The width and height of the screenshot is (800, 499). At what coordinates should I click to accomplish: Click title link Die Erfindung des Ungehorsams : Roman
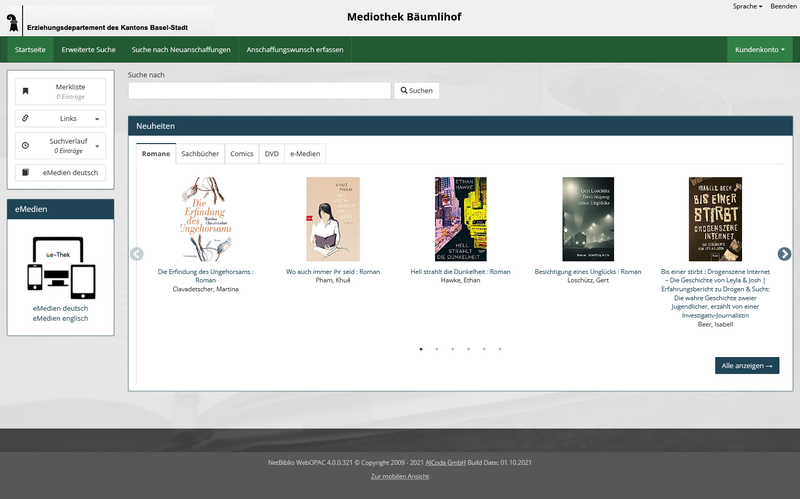pyautogui.click(x=206, y=276)
